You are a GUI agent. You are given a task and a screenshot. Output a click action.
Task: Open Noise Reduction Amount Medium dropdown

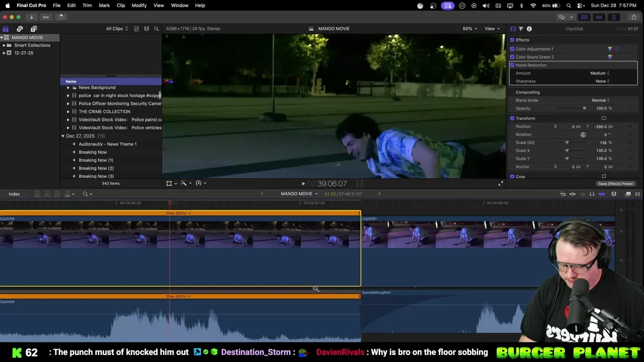[600, 73]
